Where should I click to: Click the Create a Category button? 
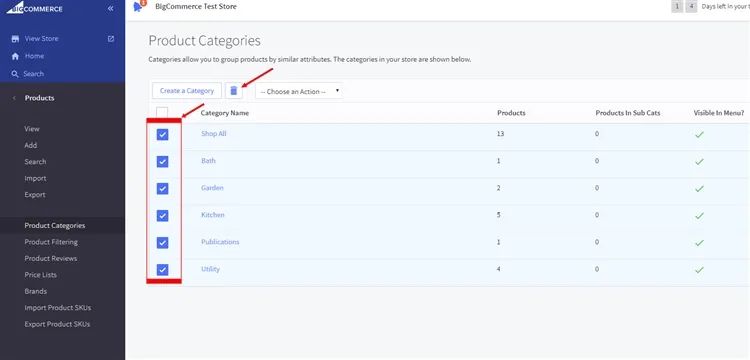tap(187, 91)
